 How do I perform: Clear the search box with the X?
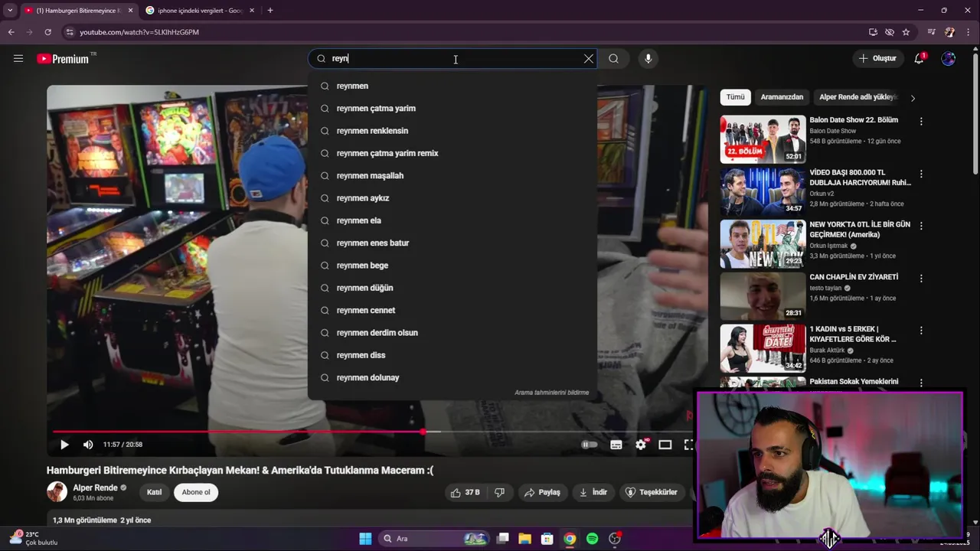coord(588,58)
